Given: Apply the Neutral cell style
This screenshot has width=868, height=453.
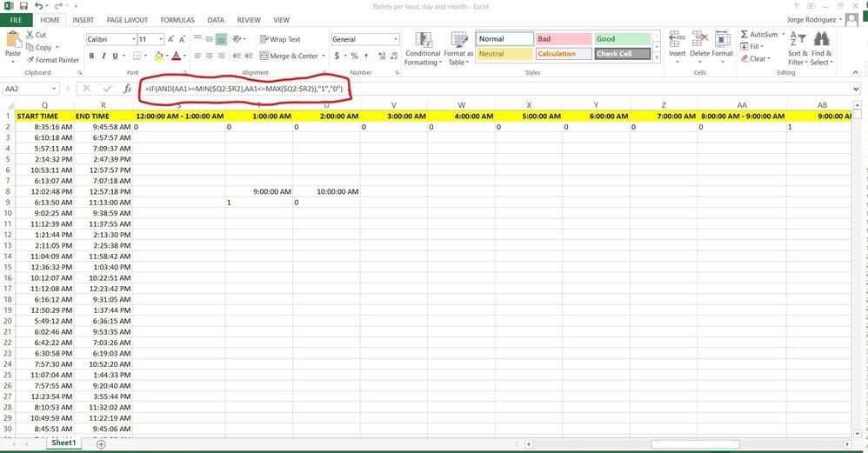Looking at the screenshot, I should pos(504,54).
